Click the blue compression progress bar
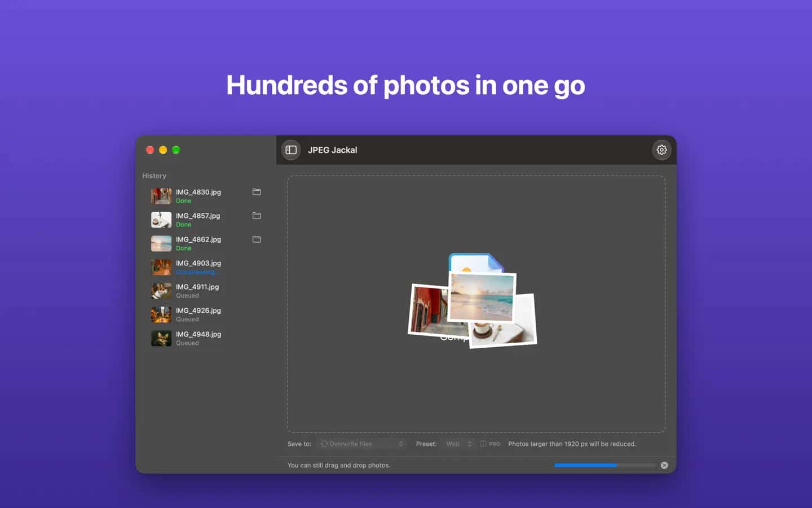812x508 pixels. (x=604, y=465)
